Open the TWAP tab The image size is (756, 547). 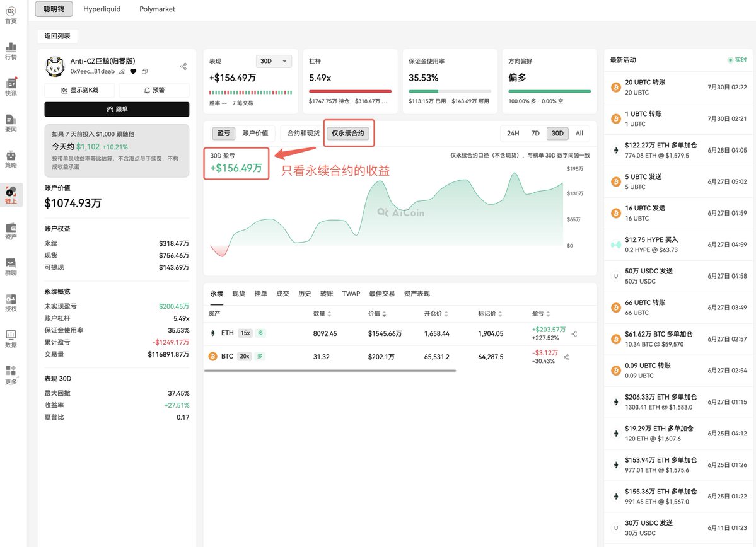pos(351,294)
